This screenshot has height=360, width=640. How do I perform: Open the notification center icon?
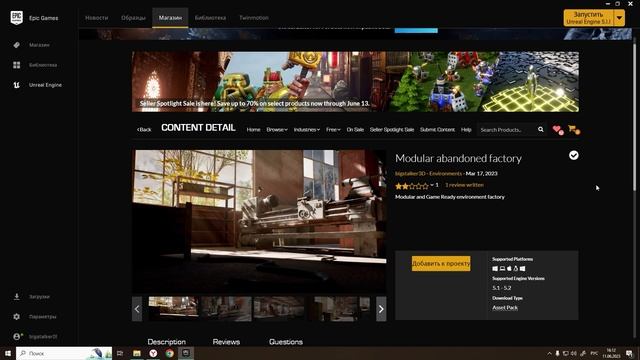click(629, 353)
